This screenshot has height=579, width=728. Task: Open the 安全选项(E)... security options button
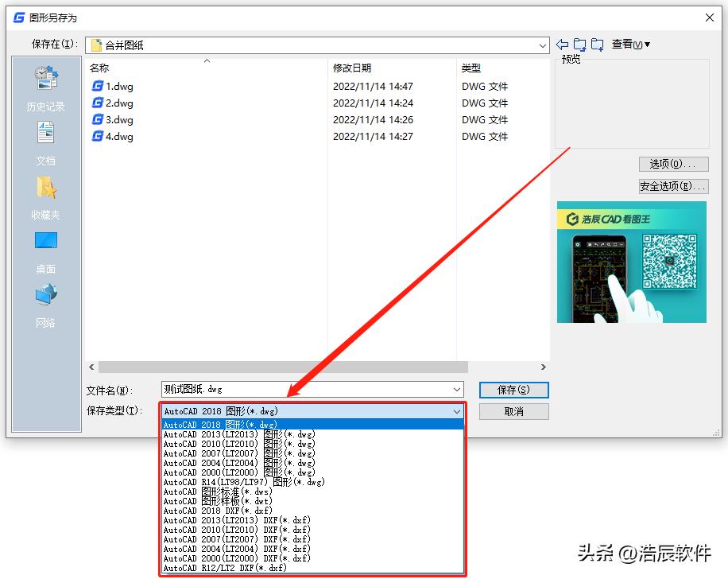point(673,186)
